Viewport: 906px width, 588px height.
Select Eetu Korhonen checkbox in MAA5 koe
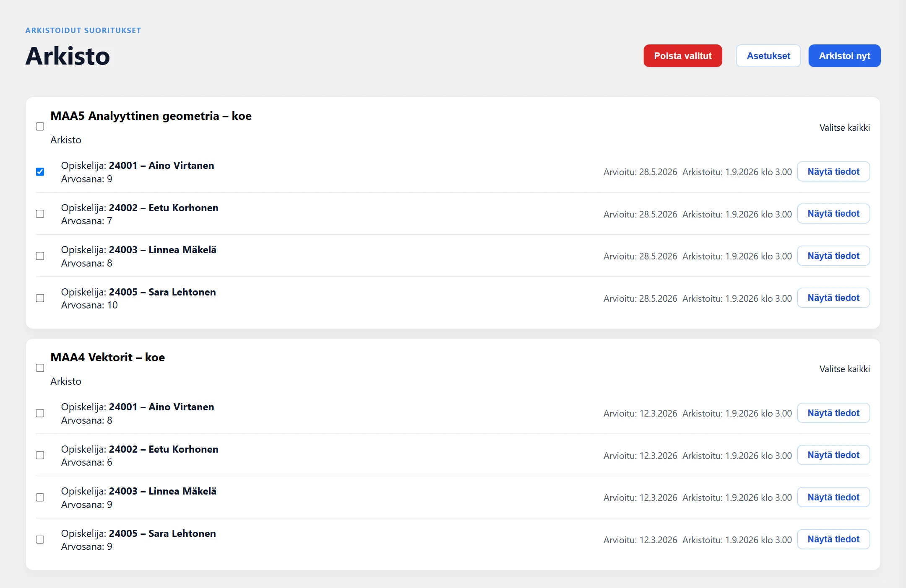(x=40, y=214)
